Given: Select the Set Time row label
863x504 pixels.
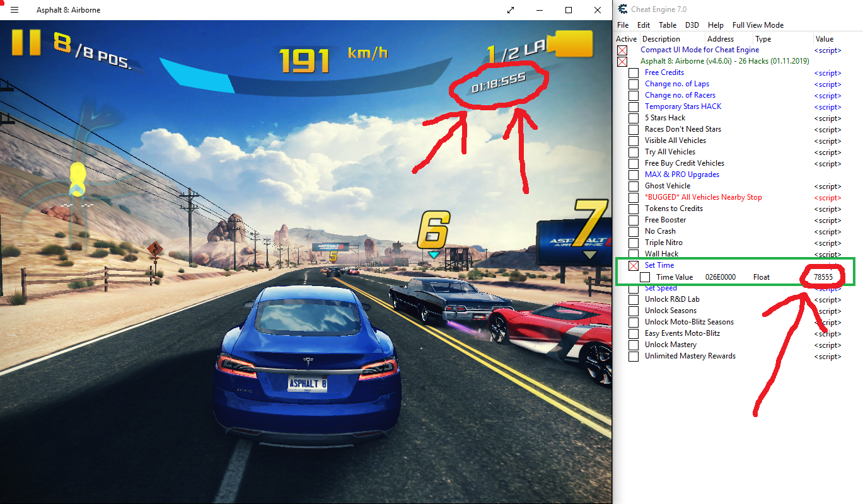Looking at the screenshot, I should point(659,265).
